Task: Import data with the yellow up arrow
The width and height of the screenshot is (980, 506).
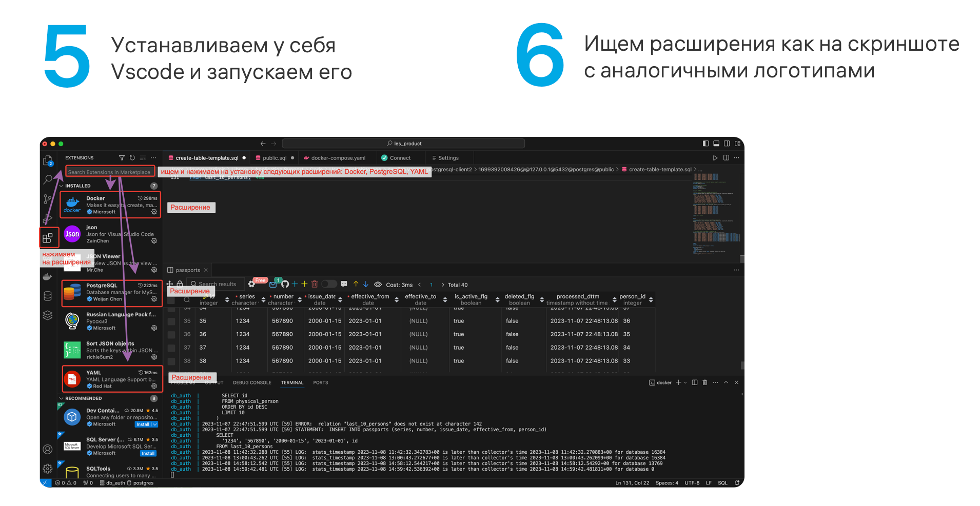Action: pyautogui.click(x=356, y=284)
